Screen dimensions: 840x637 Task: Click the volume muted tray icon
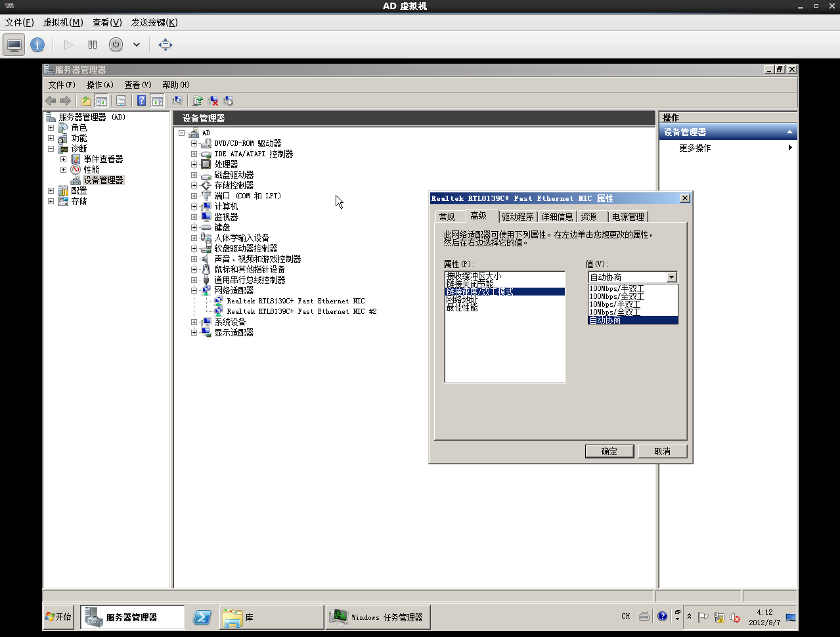click(735, 617)
